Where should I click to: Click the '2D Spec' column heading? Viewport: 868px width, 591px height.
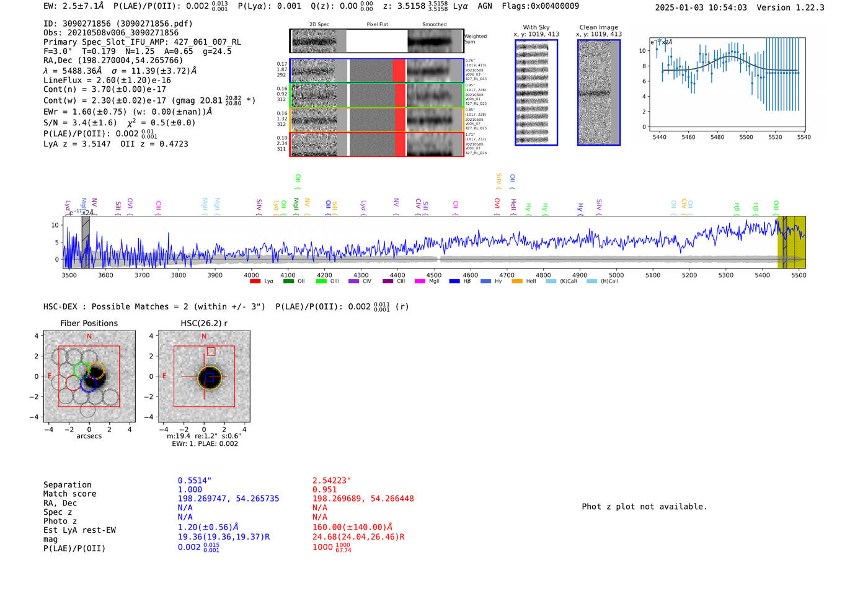click(x=319, y=25)
